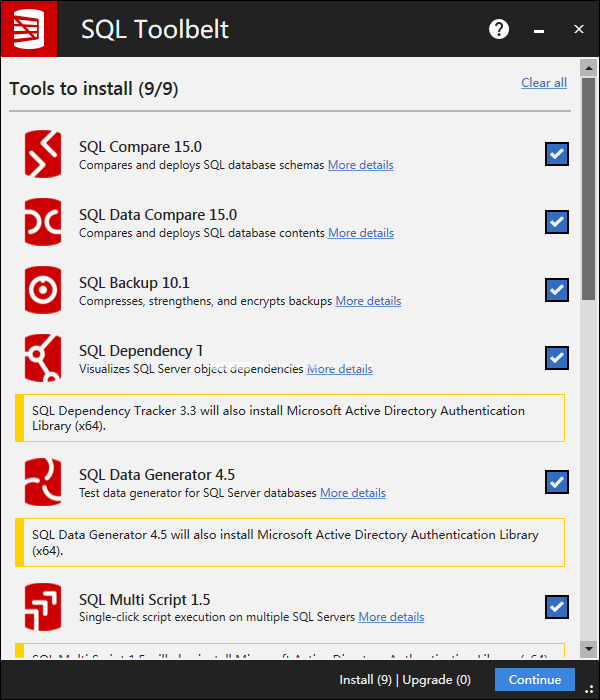Close the SQL Toolbelt installer window
Viewport: 600px width, 700px height.
pyautogui.click(x=579, y=29)
